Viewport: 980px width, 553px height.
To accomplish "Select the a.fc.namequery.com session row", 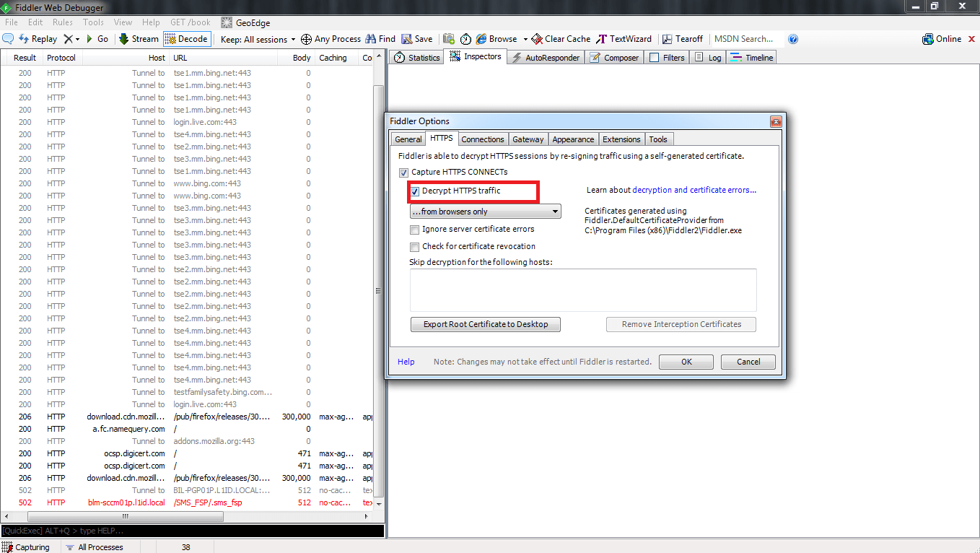I will tap(188, 429).
